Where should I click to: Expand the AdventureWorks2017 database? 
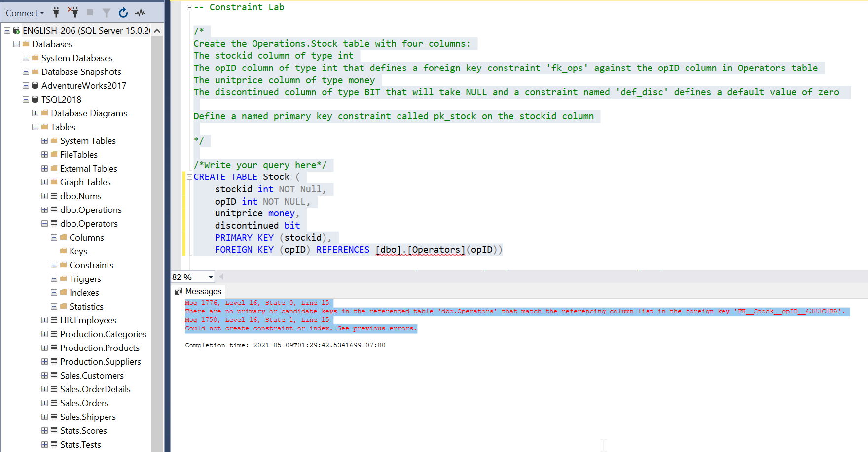[26, 86]
